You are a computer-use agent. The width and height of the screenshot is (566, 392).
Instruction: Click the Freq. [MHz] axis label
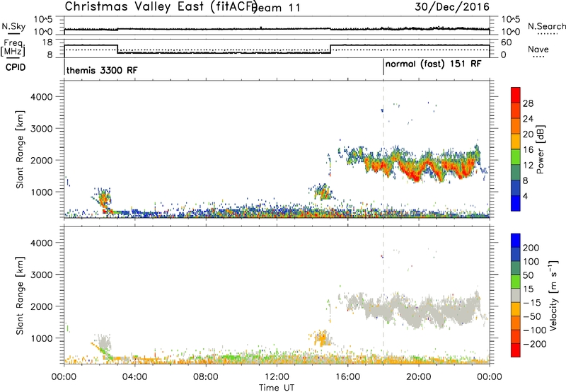[13, 47]
